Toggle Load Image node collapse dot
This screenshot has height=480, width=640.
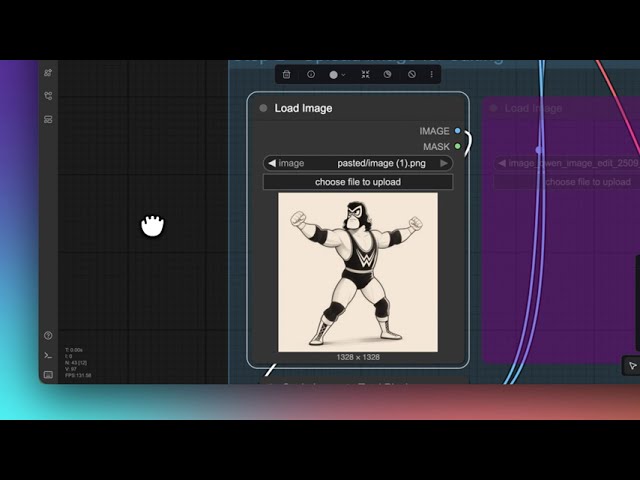click(x=263, y=108)
